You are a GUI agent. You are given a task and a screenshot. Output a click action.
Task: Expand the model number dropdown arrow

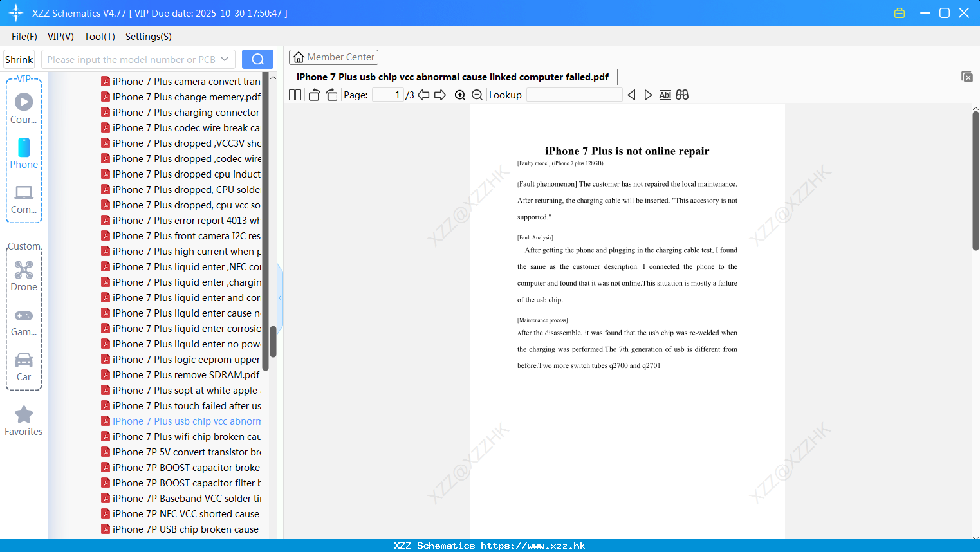(225, 59)
